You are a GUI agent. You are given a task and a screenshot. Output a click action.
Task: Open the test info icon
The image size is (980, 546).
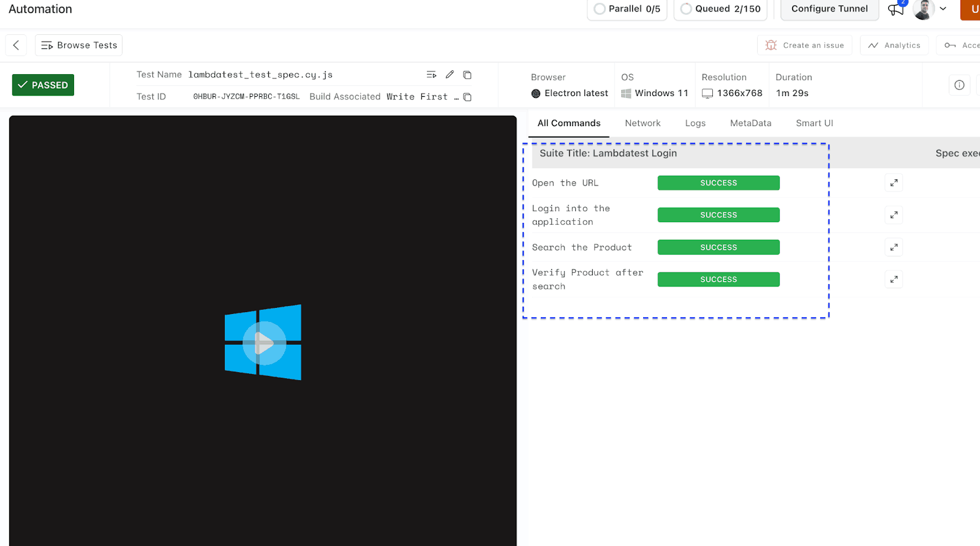click(x=959, y=85)
